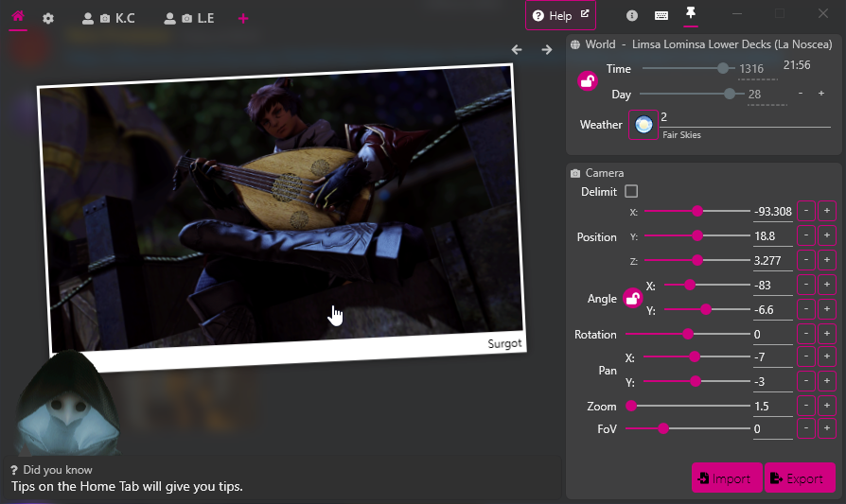The width and height of the screenshot is (846, 504).
Task: Decrease Angle X with minus button
Action: (806, 284)
